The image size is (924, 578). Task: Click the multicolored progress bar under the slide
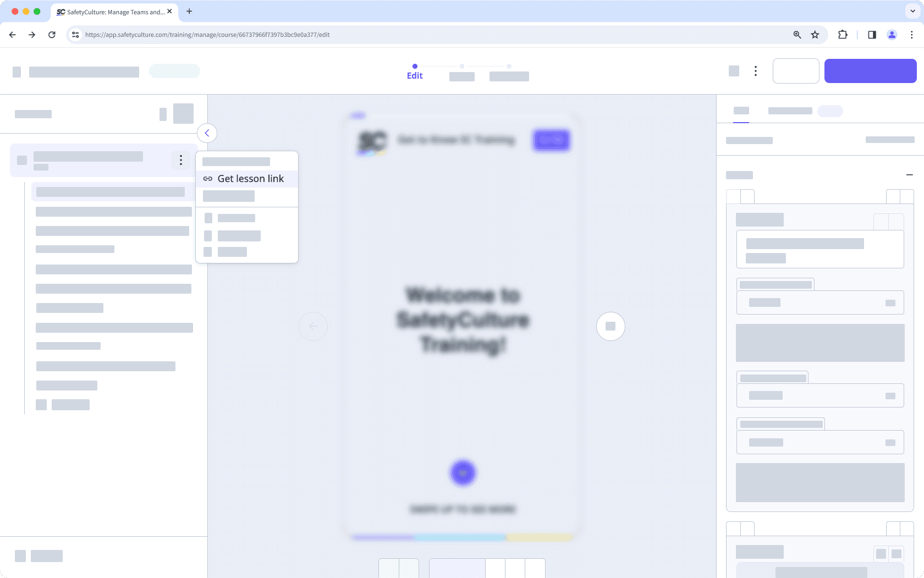tap(462, 537)
